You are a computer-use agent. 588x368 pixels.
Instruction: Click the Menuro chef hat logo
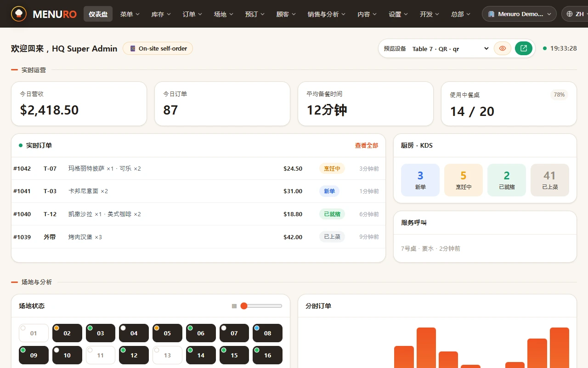[x=19, y=14]
